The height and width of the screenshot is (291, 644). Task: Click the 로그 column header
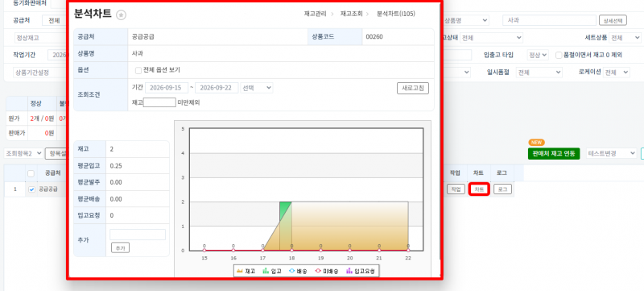502,173
